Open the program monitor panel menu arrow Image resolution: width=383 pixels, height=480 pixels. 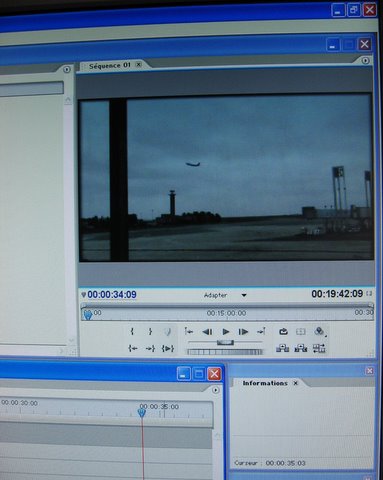pyautogui.click(x=365, y=60)
